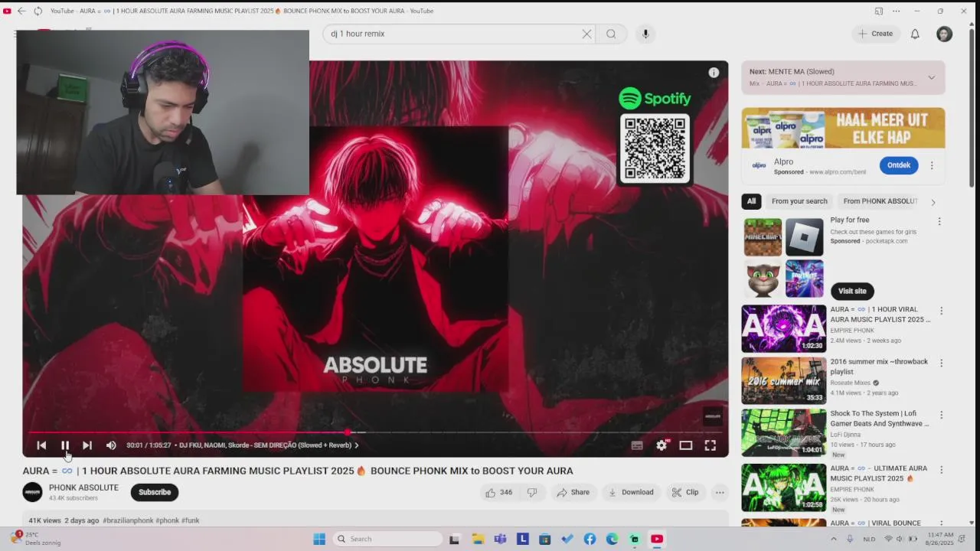Viewport: 980px width, 551px height.
Task: Open menu for Shock To The System video
Action: 941,415
